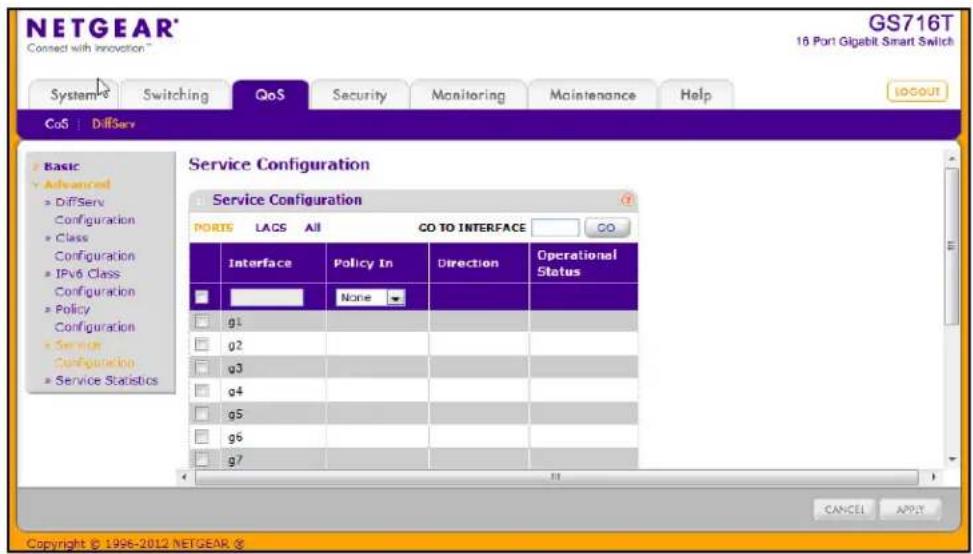Click the Direction column header
Viewport: 973px width, 554px height.
[x=468, y=263]
